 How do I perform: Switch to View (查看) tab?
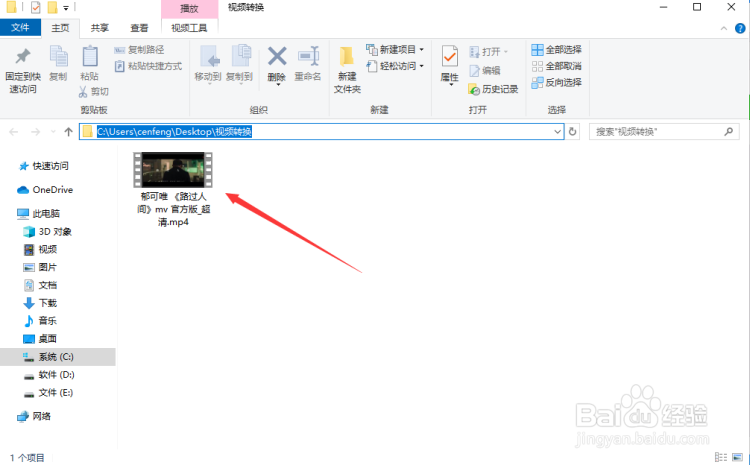coord(139,28)
